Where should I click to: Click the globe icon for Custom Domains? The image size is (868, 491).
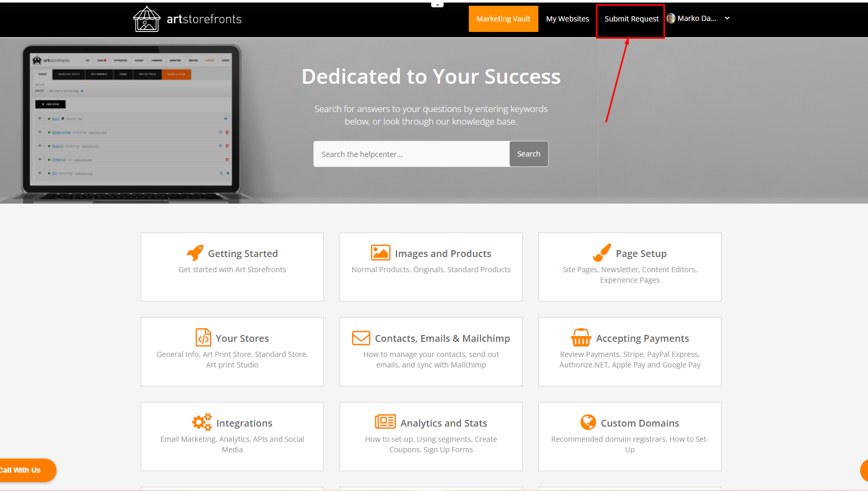588,422
